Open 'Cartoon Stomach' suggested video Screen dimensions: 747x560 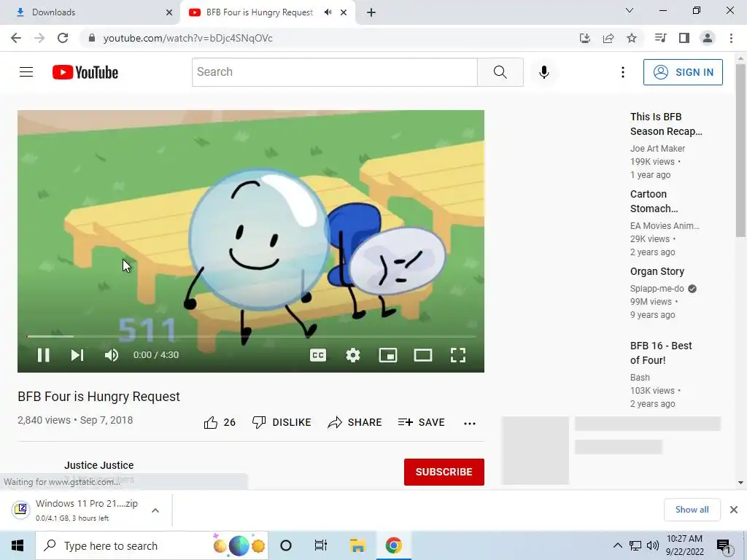tap(654, 201)
